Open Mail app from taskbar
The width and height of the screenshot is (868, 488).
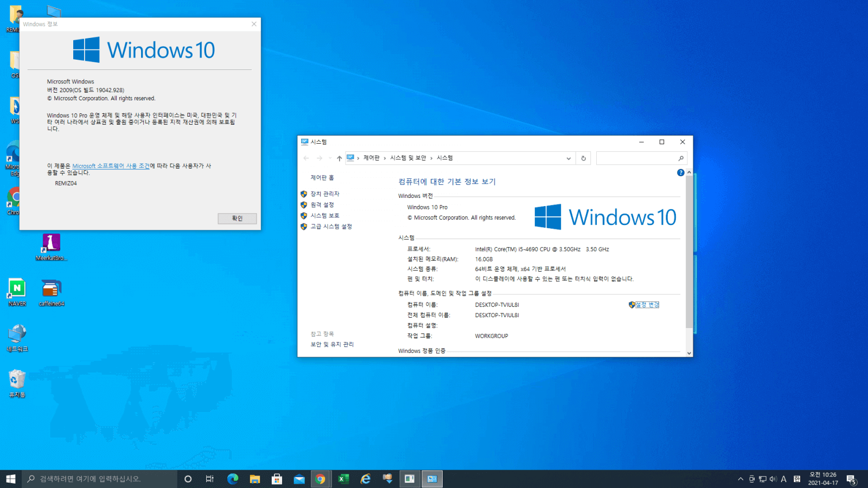299,479
